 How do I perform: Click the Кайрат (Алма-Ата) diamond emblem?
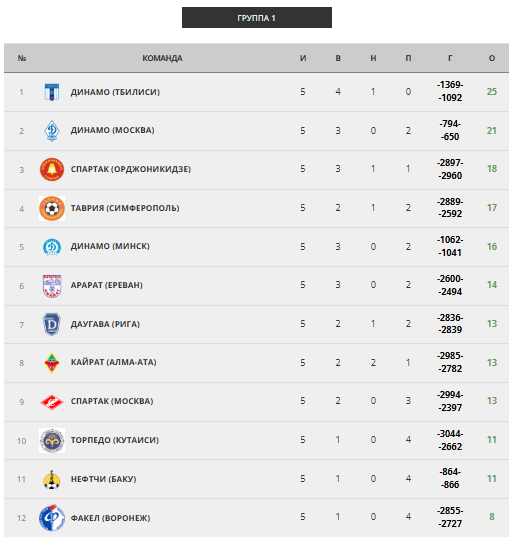point(52,363)
